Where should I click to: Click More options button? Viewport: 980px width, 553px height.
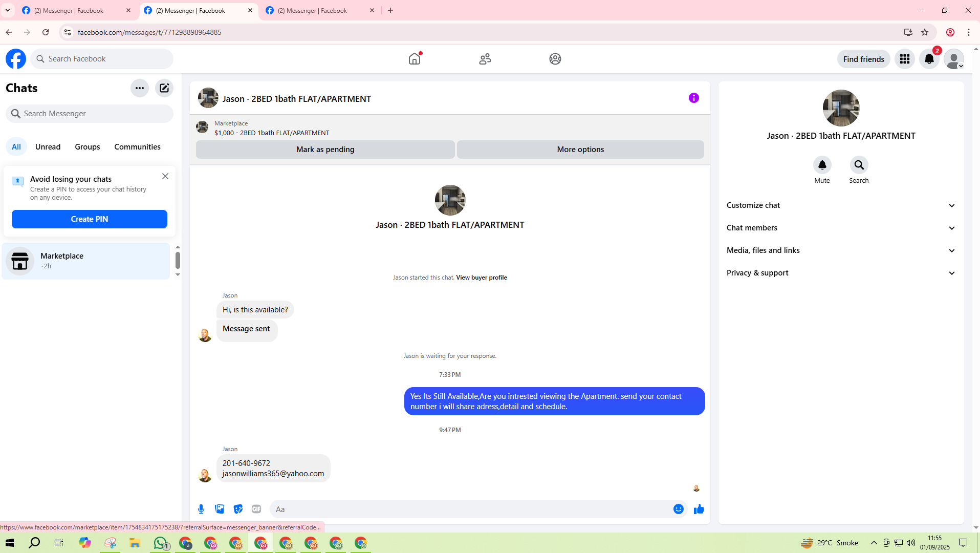[580, 150]
